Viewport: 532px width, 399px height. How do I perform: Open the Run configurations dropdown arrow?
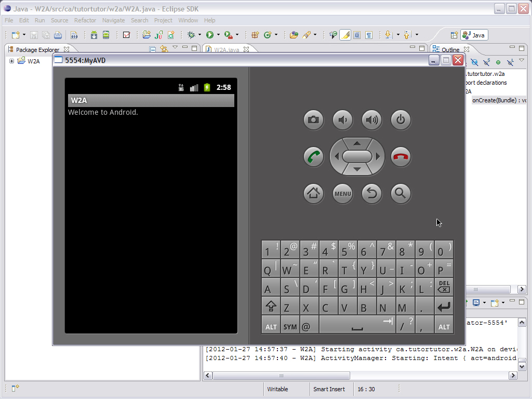click(x=218, y=35)
